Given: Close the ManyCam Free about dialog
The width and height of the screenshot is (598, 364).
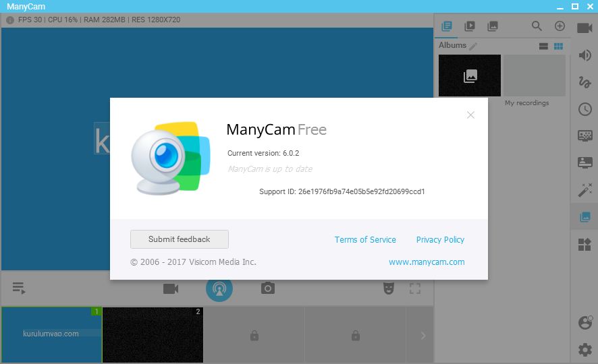Looking at the screenshot, I should tap(470, 115).
